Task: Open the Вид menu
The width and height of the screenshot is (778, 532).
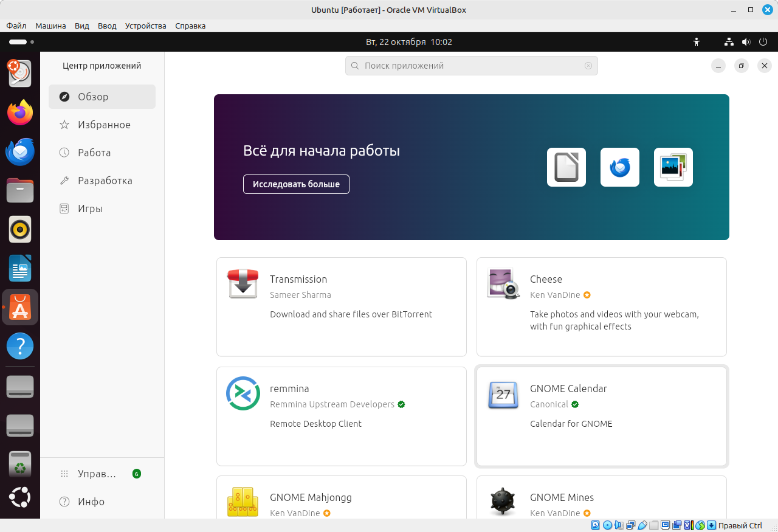Action: pos(82,26)
